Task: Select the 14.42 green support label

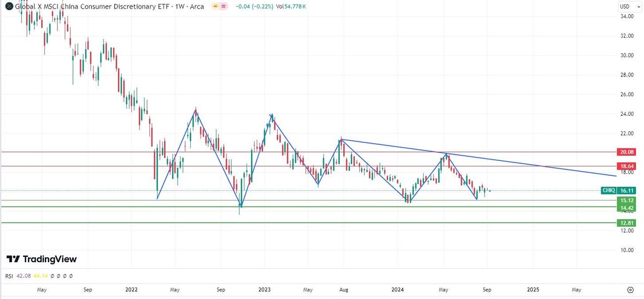Action: coord(626,207)
